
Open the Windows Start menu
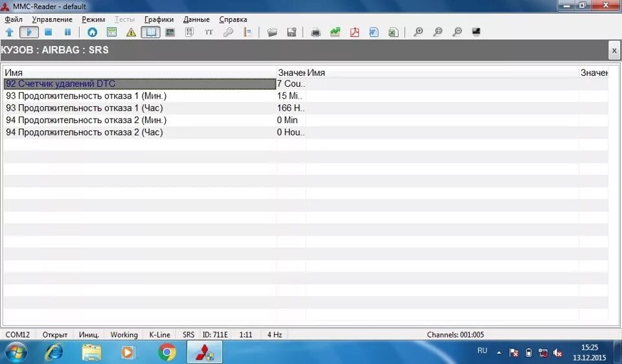[x=16, y=352]
